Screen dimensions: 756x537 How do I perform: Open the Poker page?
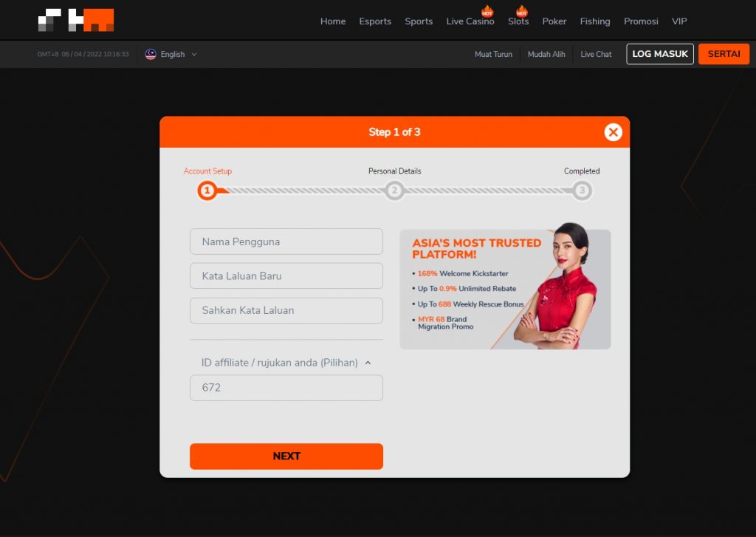click(x=554, y=21)
